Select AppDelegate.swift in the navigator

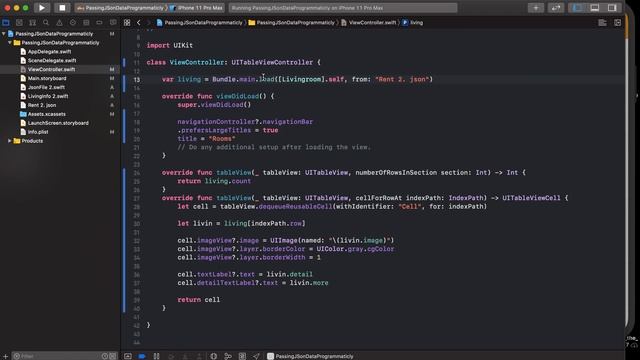[x=49, y=52]
